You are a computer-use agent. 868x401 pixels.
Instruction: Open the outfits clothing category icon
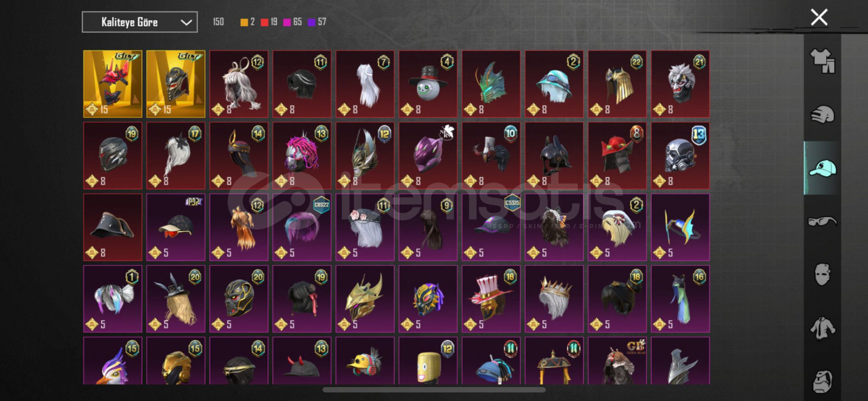tap(822, 61)
